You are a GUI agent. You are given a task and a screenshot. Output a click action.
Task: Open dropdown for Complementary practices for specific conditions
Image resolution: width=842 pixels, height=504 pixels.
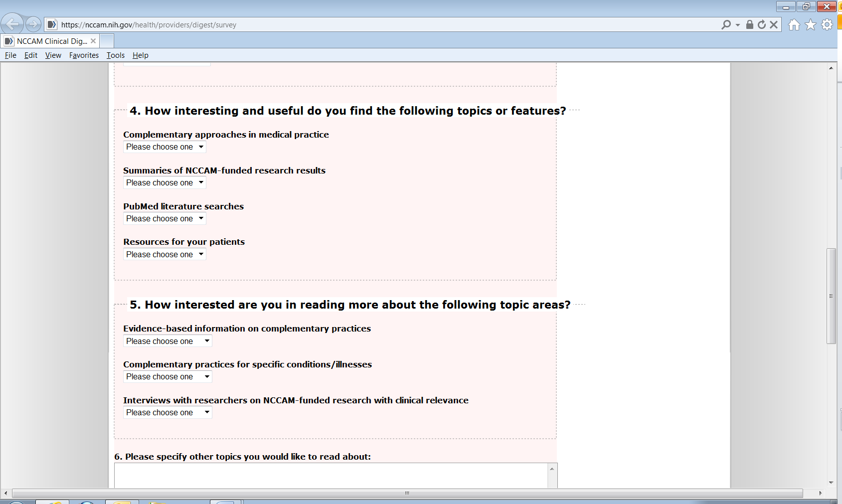[168, 377]
